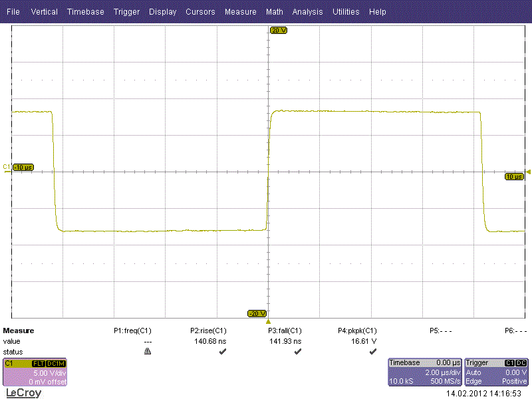532x399 pixels.
Task: Select the P2:rise(C1) measurement label
Action: pos(208,331)
